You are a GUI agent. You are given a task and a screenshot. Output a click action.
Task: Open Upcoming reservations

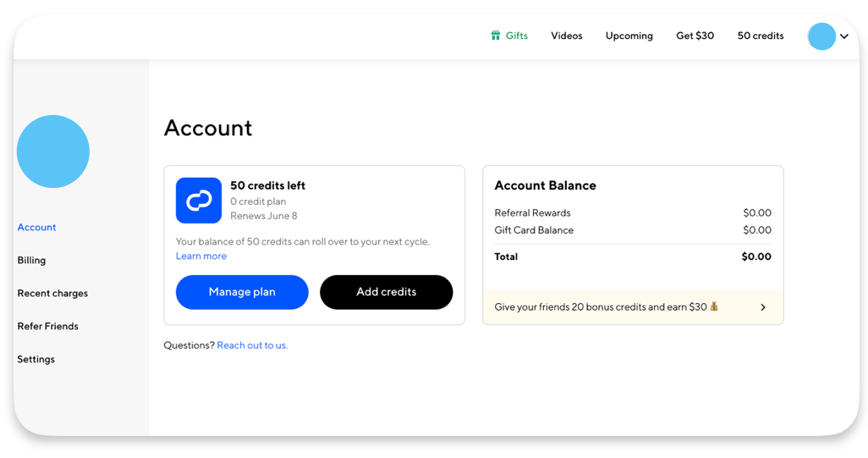click(629, 36)
